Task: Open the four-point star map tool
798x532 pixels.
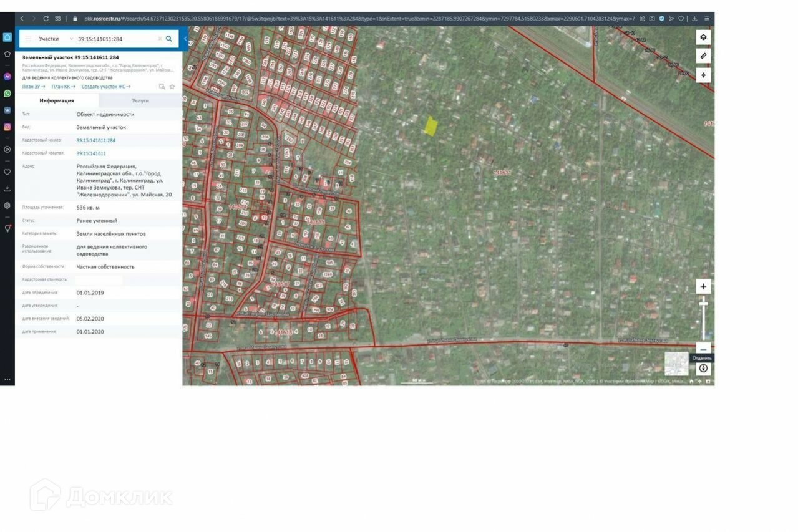Action: click(x=703, y=75)
